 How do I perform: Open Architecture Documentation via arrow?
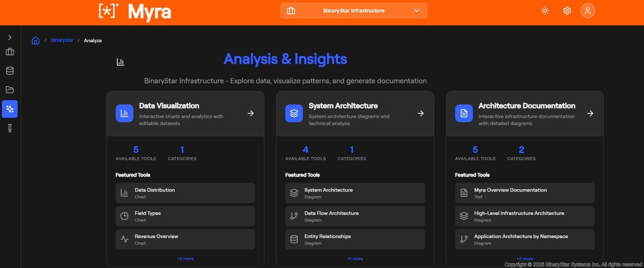coord(590,113)
